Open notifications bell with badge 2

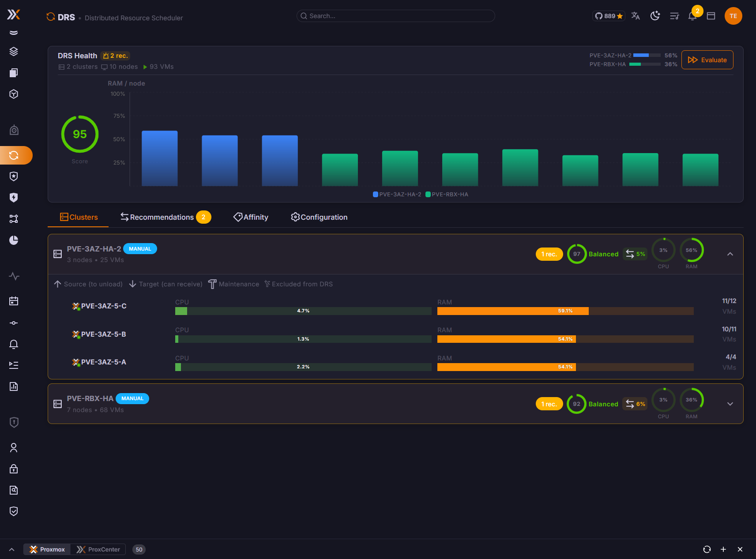pyautogui.click(x=693, y=16)
